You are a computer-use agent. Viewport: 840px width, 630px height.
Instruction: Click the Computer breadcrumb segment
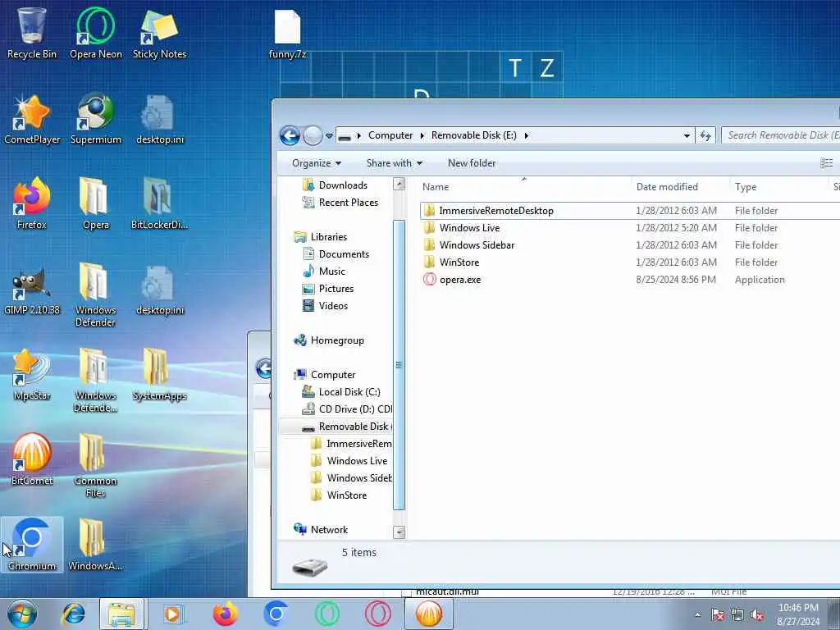[x=390, y=135]
